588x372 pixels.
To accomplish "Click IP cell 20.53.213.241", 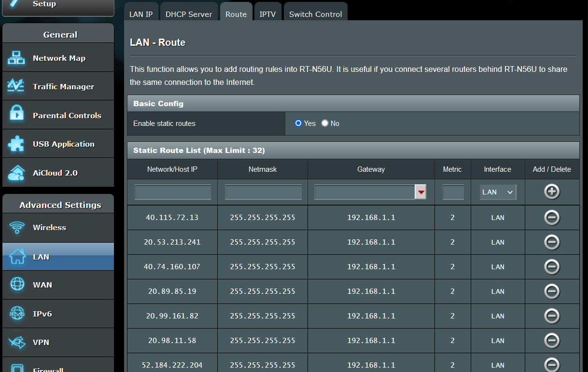I will click(172, 242).
